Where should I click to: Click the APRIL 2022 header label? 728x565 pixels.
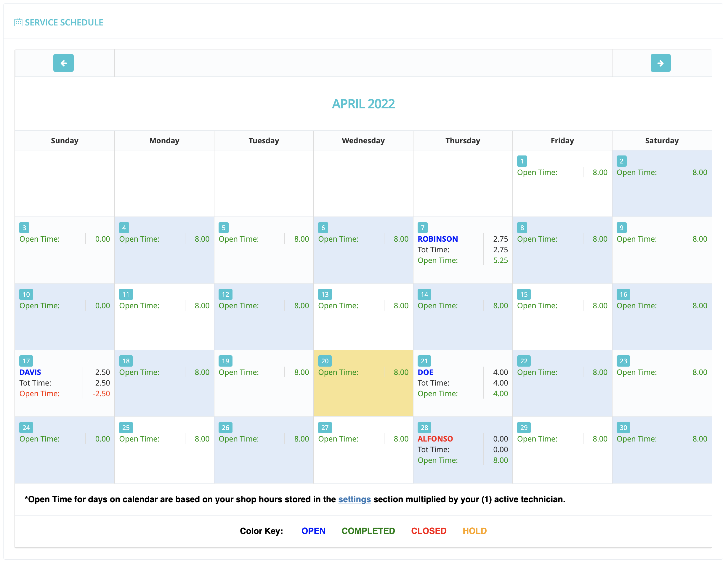tap(363, 104)
